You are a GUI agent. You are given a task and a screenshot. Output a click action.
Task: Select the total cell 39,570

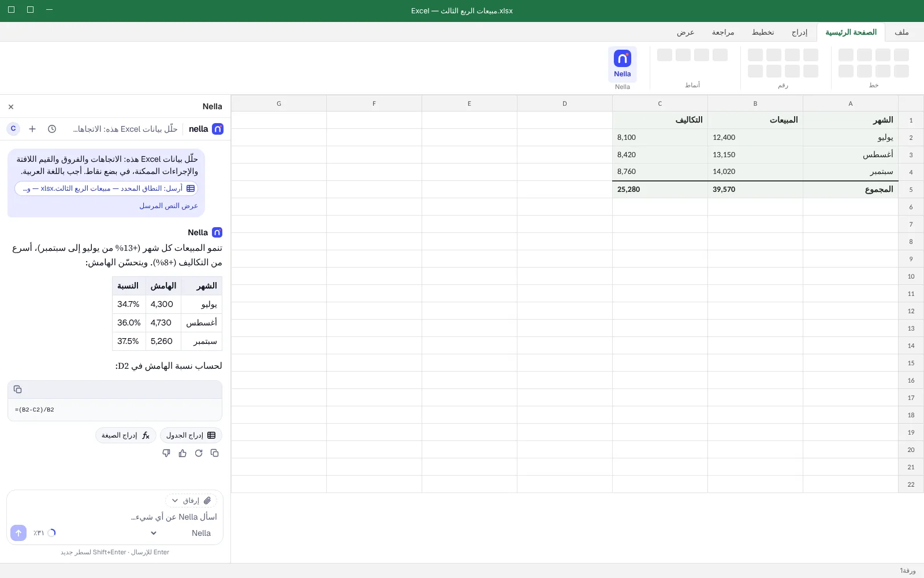tap(755, 190)
